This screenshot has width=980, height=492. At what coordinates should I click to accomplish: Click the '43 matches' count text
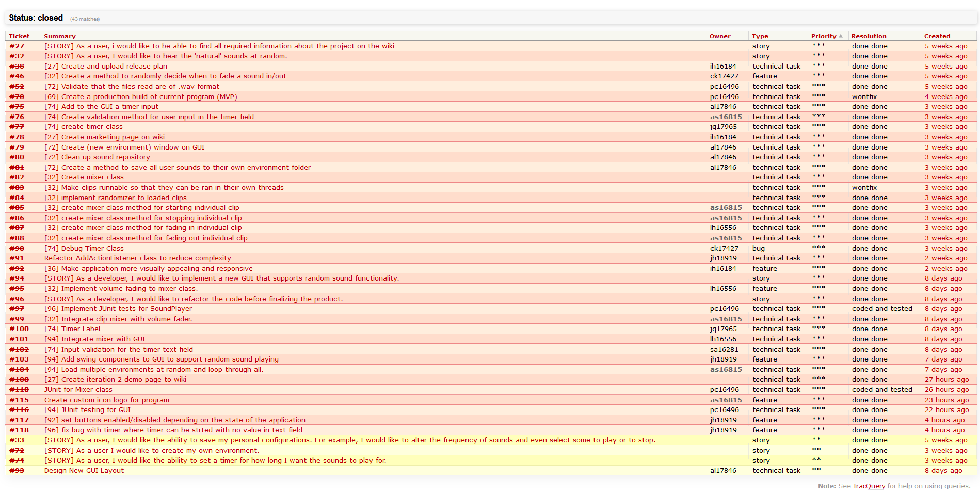[x=85, y=19]
